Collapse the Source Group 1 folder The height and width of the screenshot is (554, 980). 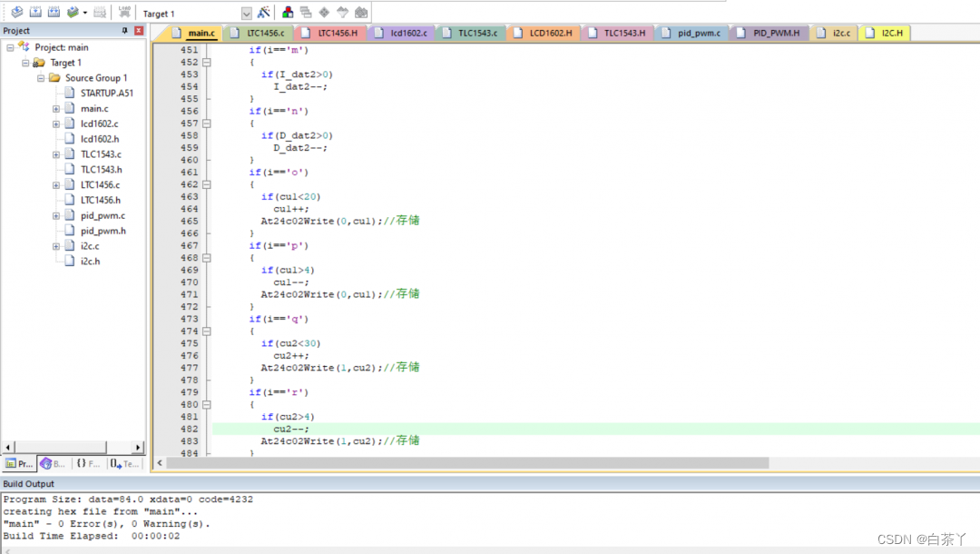click(x=42, y=78)
